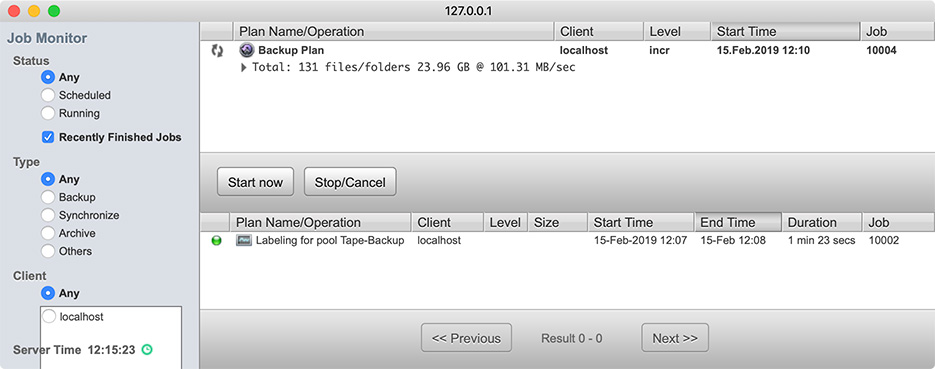This screenshot has height=369, width=935.
Task: Select the Running status radio button
Action: pos(48,113)
